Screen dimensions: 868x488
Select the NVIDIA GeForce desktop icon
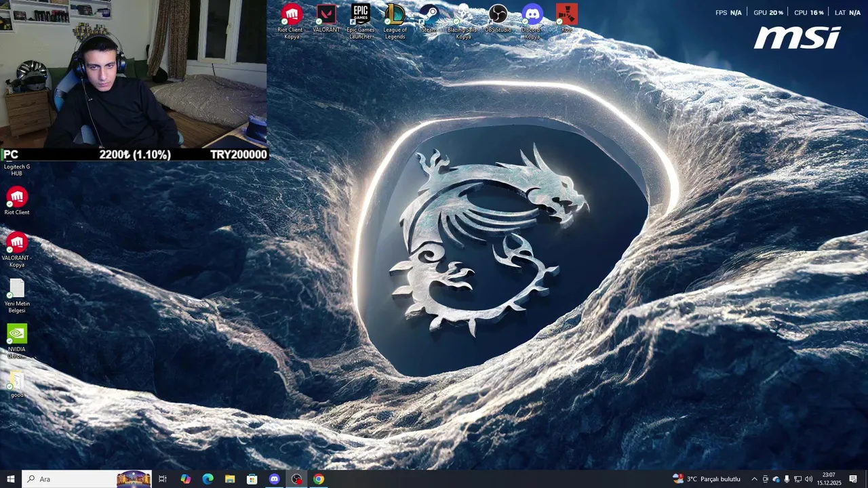(17, 341)
